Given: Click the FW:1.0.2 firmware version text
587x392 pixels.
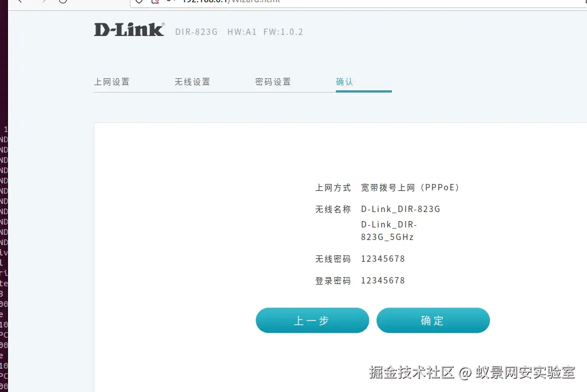Looking at the screenshot, I should [283, 32].
